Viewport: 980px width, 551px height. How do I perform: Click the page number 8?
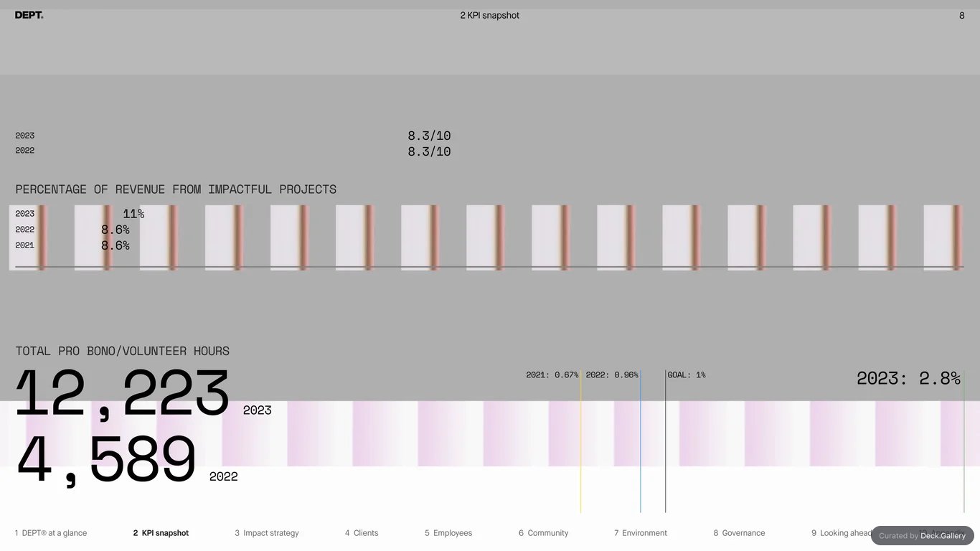pos(962,15)
